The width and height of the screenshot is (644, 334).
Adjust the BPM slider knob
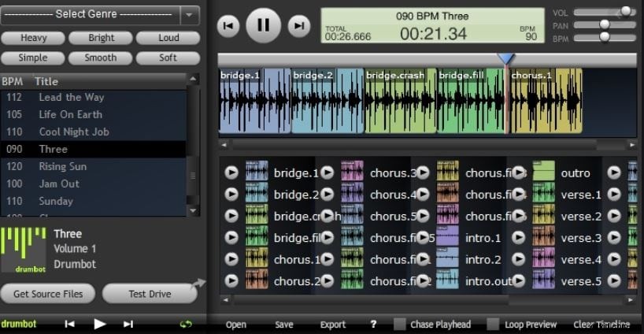click(605, 37)
